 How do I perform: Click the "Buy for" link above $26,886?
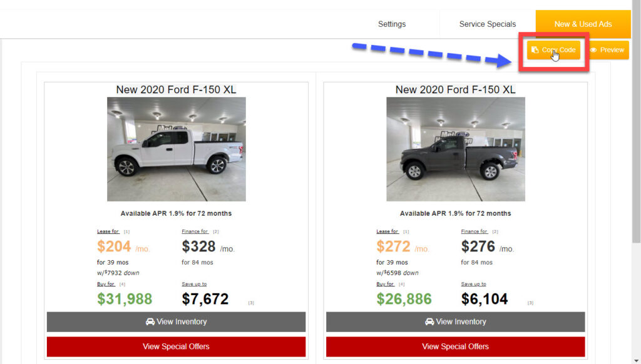click(x=385, y=284)
